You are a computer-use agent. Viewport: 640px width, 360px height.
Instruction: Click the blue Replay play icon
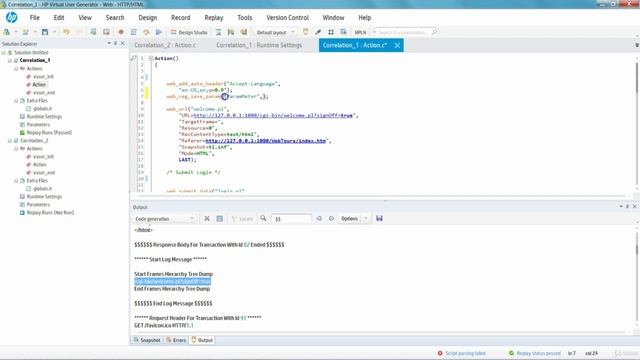click(159, 32)
